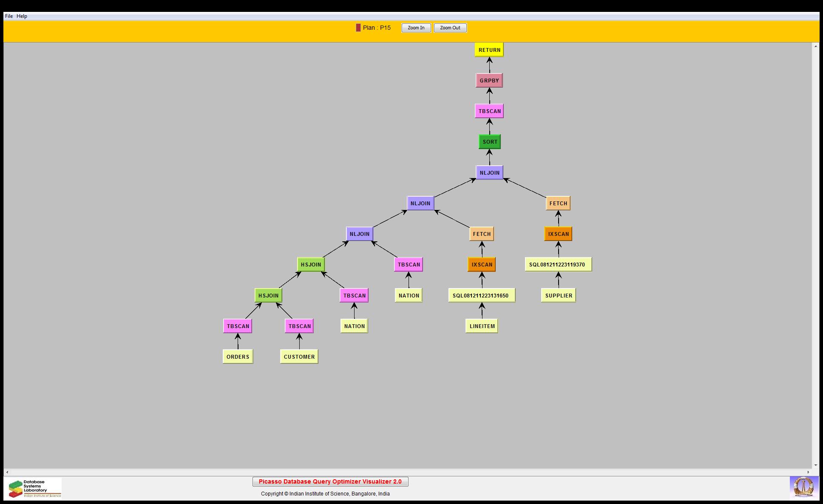Click the SUPPLIER table node
The image size is (823, 504).
pyautogui.click(x=558, y=295)
